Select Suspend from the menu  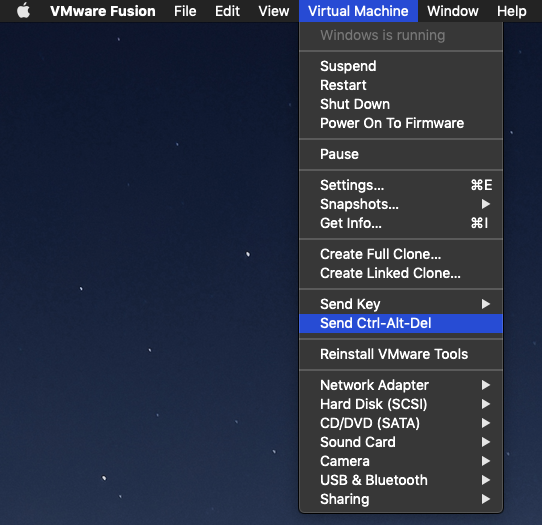click(x=401, y=66)
